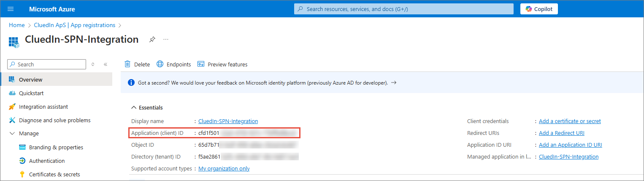Click the Delete trash can icon
This screenshot has height=181, width=644.
pyautogui.click(x=127, y=64)
